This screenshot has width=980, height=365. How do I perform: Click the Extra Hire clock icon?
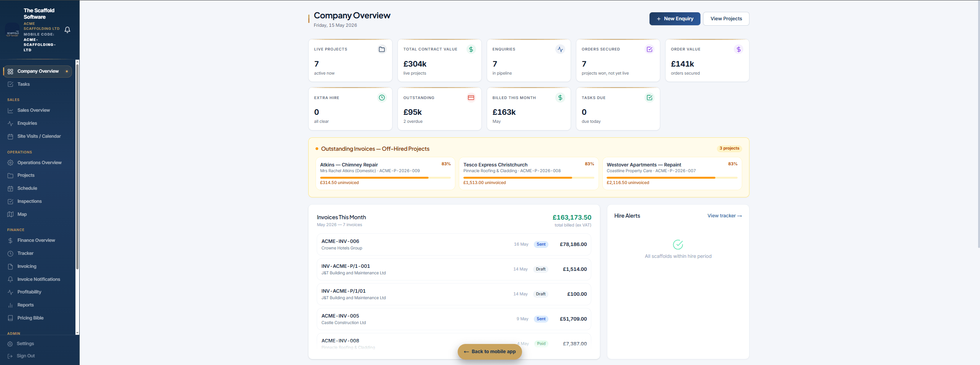tap(382, 98)
